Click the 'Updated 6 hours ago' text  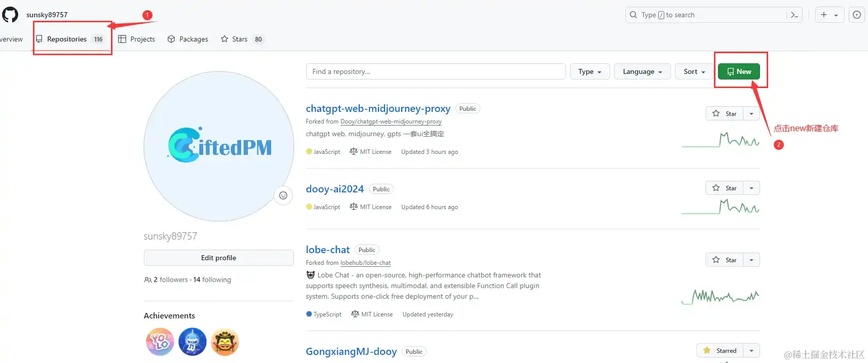[x=430, y=207]
